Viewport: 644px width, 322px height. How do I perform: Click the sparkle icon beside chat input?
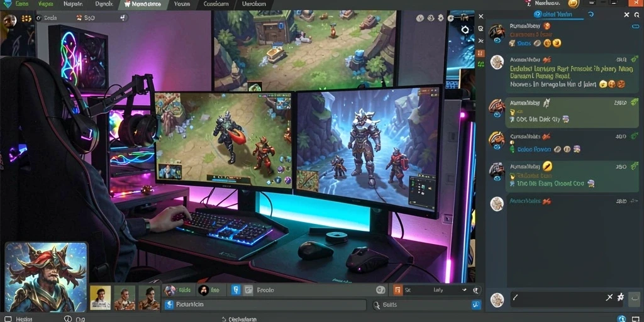tap(620, 297)
